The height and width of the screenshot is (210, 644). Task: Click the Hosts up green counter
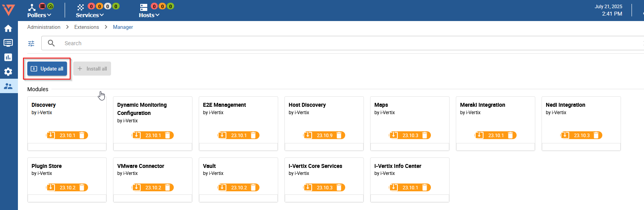click(x=171, y=6)
